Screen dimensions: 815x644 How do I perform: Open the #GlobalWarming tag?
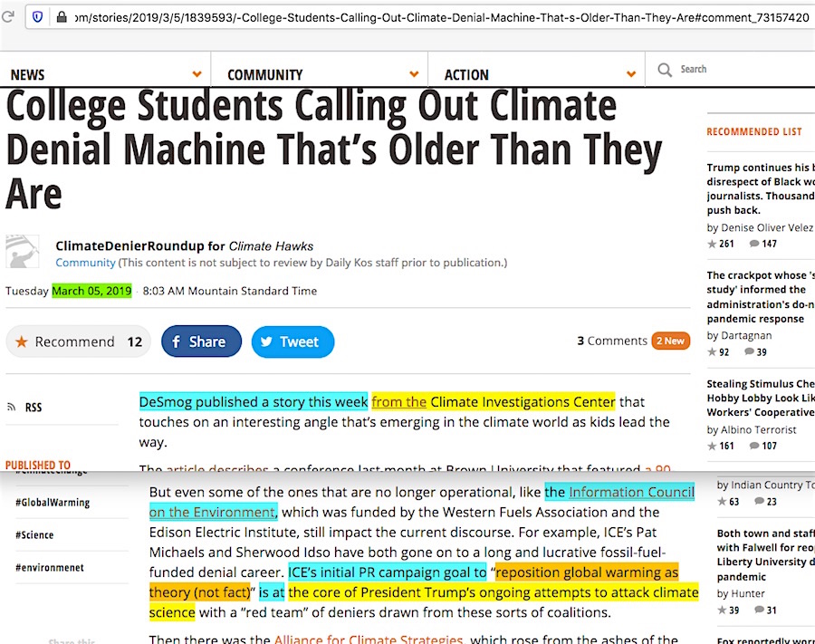(53, 503)
